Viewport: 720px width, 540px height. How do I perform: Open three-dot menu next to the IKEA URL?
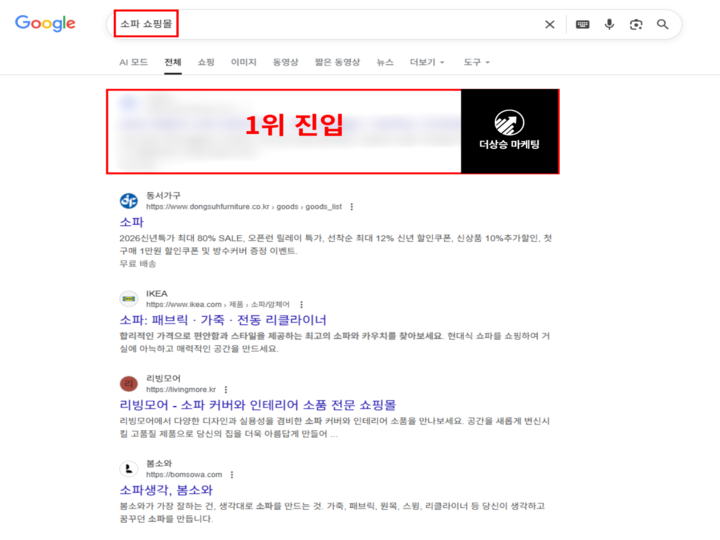301,304
